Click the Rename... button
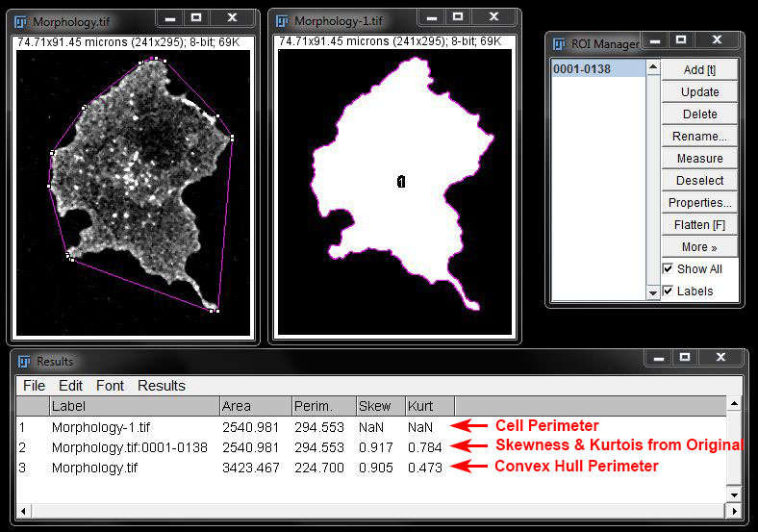This screenshot has width=758, height=532. click(x=699, y=137)
